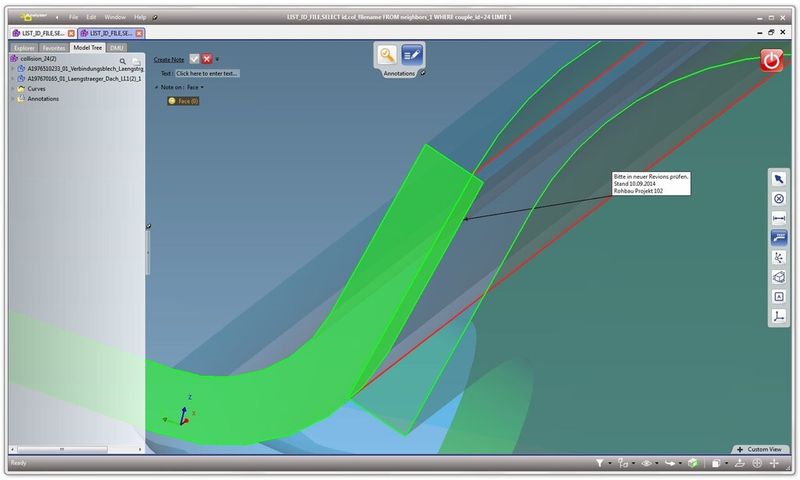This screenshot has height=480, width=800.
Task: Switch to the Model Tree tab
Action: pyautogui.click(x=88, y=47)
